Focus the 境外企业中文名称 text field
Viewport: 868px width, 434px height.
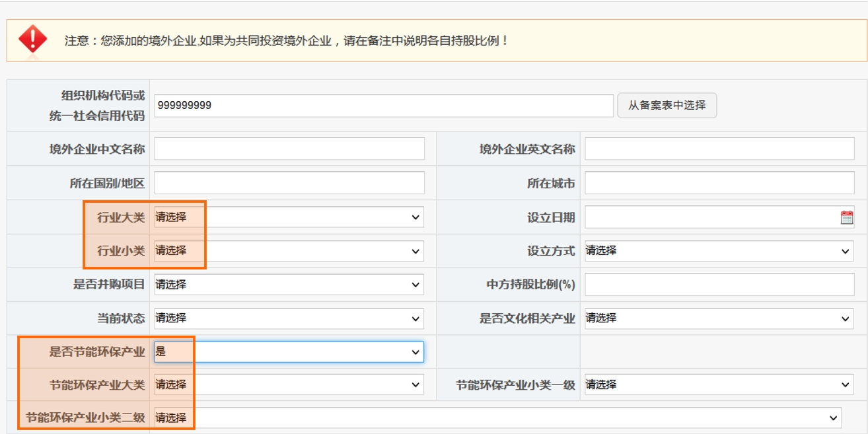click(x=289, y=149)
